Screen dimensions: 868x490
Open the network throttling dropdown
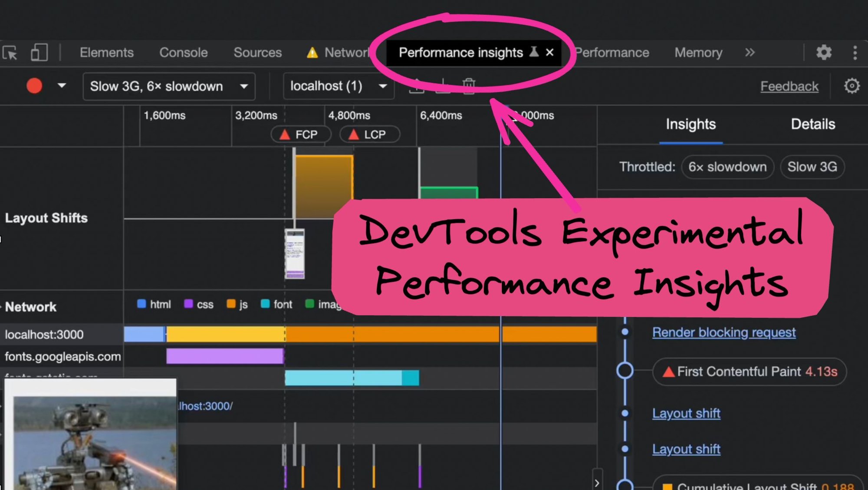coord(167,86)
